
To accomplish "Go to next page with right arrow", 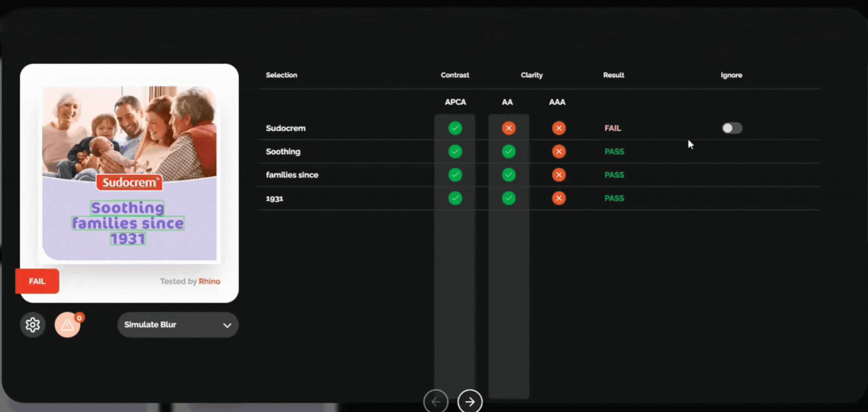I will 470,402.
